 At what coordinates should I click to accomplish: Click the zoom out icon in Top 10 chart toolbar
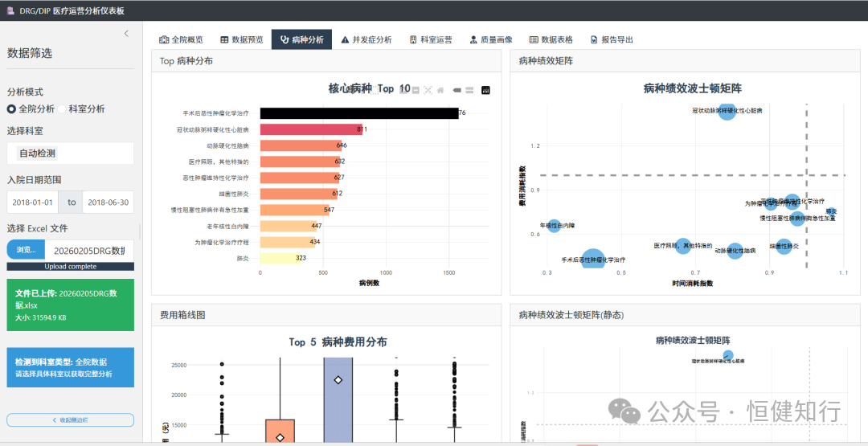click(416, 90)
